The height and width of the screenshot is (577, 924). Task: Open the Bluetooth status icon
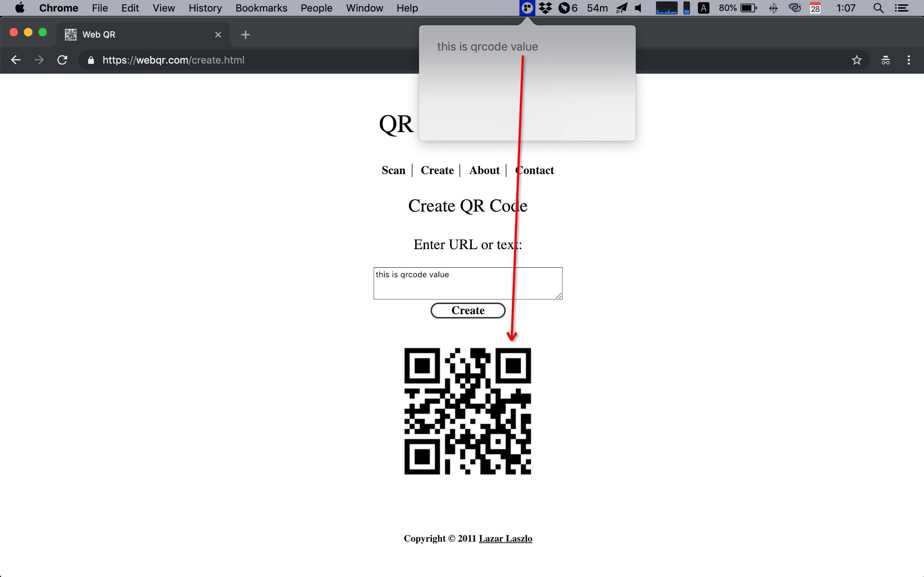pyautogui.click(x=773, y=8)
